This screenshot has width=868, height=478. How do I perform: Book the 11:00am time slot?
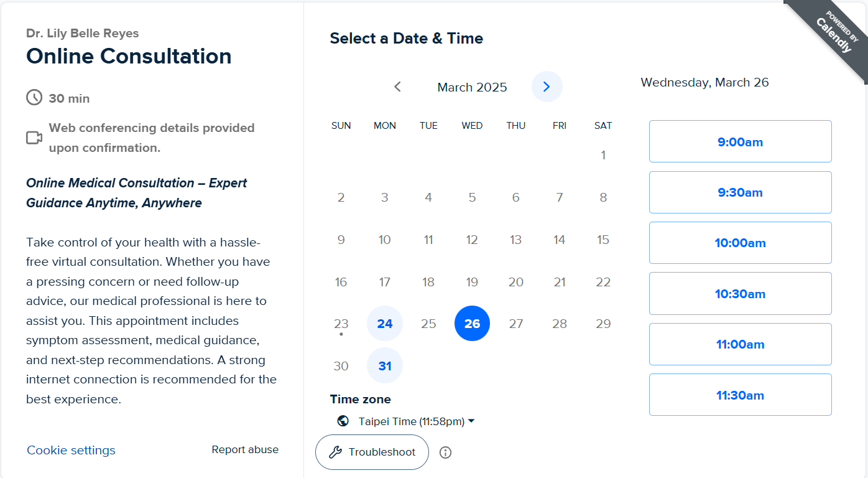(740, 344)
